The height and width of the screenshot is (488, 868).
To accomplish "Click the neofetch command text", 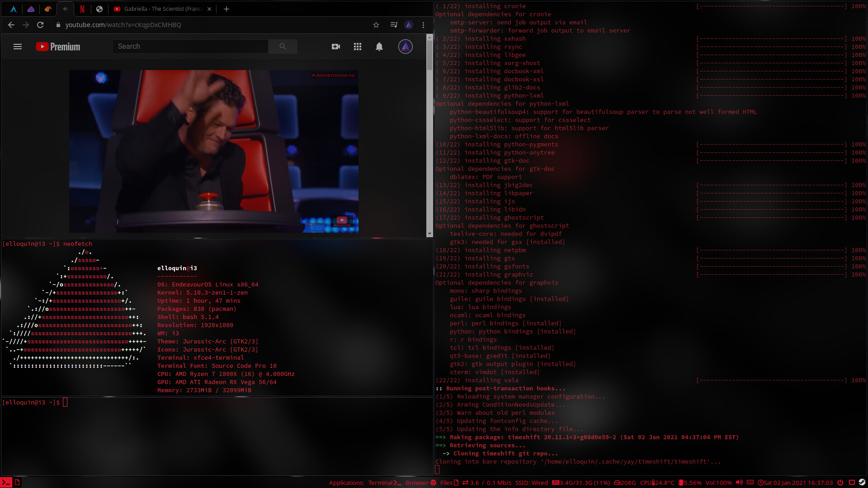I will tap(78, 244).
